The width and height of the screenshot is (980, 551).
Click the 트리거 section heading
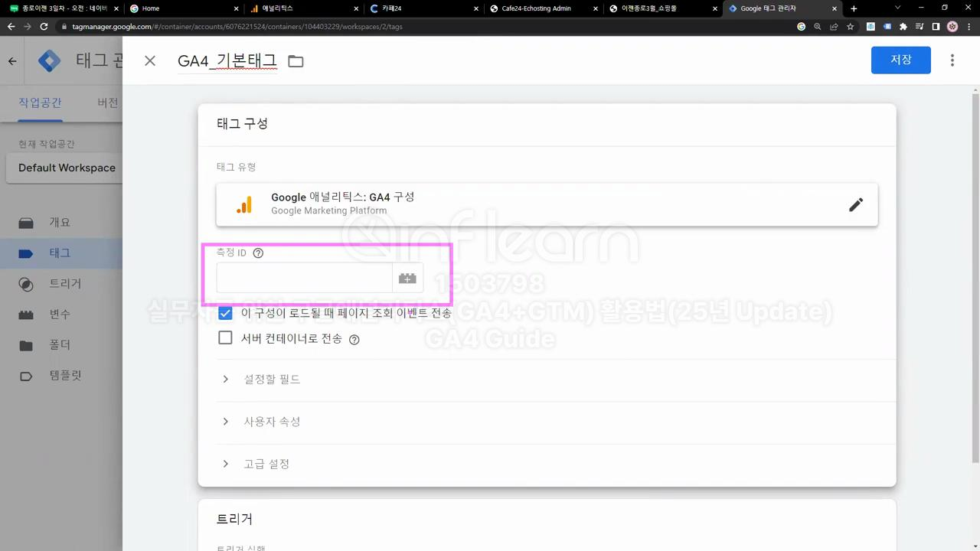(234, 519)
